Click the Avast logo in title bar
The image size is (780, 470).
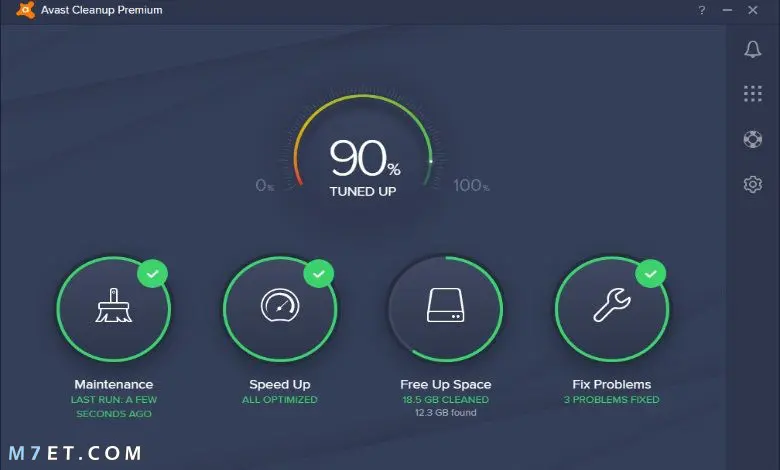pyautogui.click(x=25, y=10)
